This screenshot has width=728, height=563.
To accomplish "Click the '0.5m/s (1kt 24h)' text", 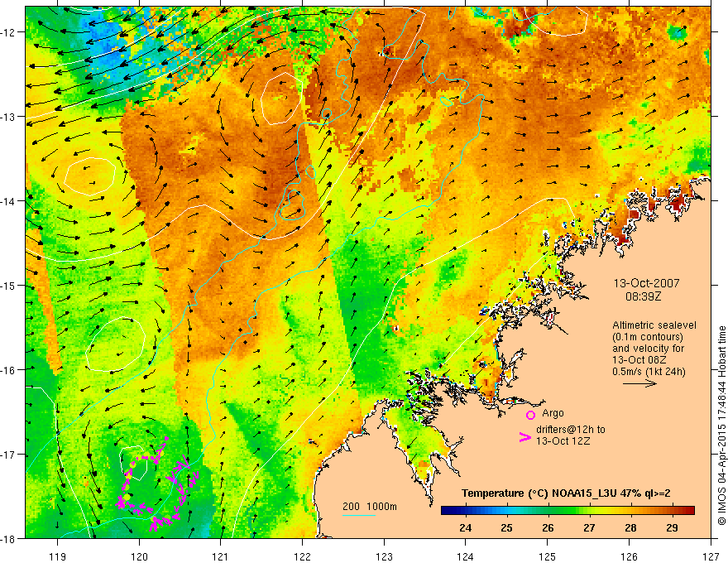I will [649, 371].
